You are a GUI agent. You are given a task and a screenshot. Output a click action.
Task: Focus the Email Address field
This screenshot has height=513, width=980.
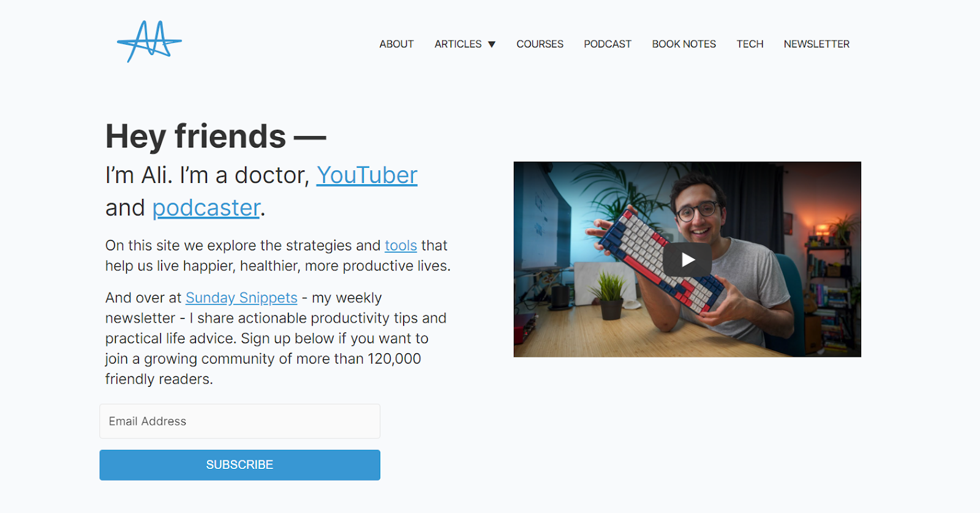pos(239,421)
